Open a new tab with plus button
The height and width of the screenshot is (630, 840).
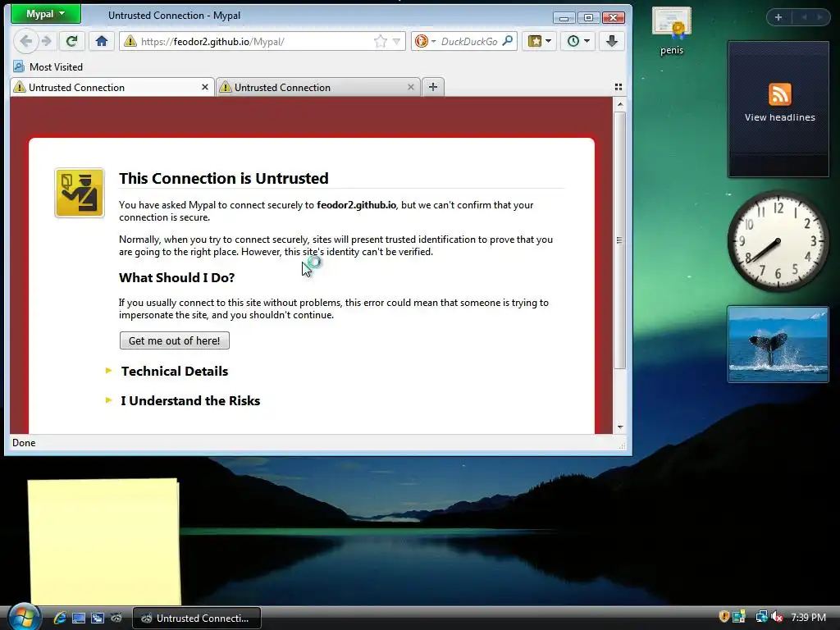(433, 87)
